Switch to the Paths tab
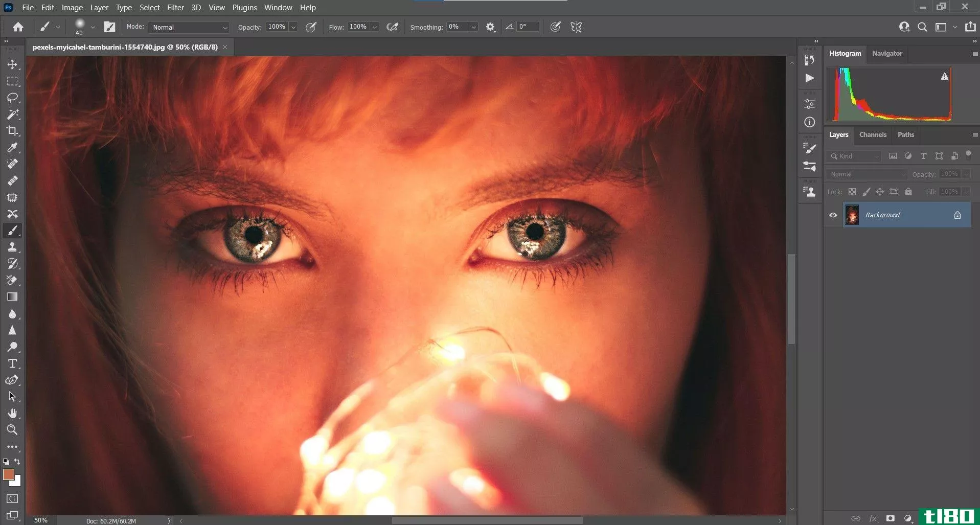 [x=905, y=134]
